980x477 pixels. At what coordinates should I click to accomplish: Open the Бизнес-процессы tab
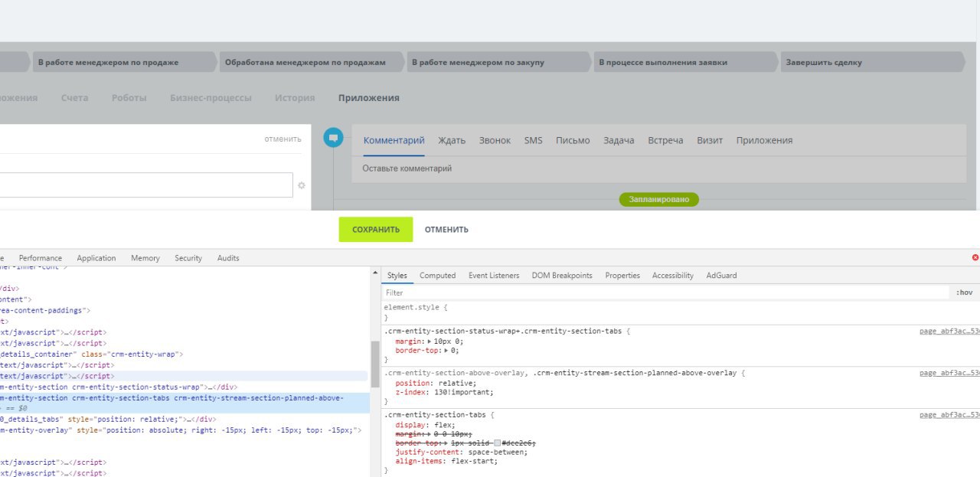point(211,98)
